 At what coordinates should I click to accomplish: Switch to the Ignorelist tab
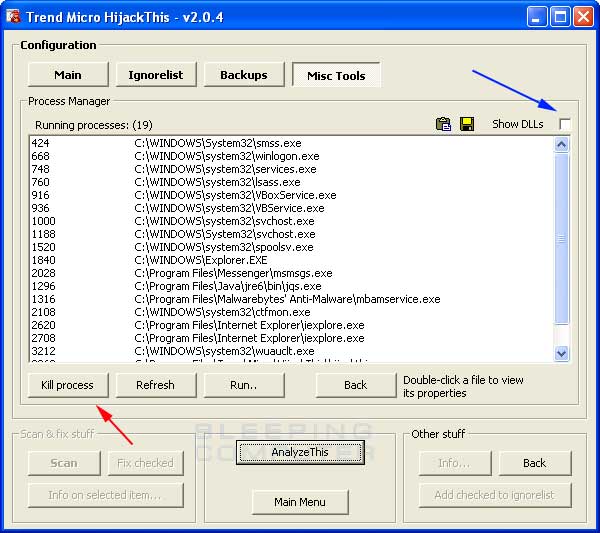(156, 75)
